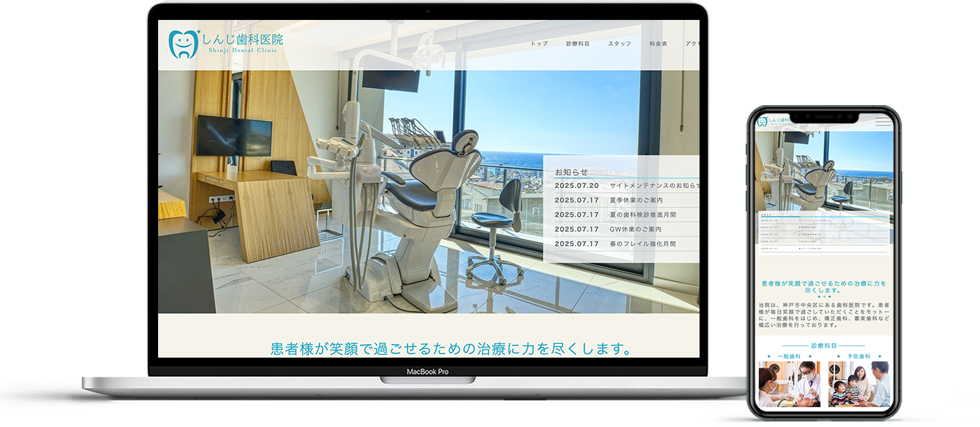The height and width of the screenshot is (427, 980).
Task: Tap the 予防歯科 family photo on the phone
Action: [x=858, y=384]
